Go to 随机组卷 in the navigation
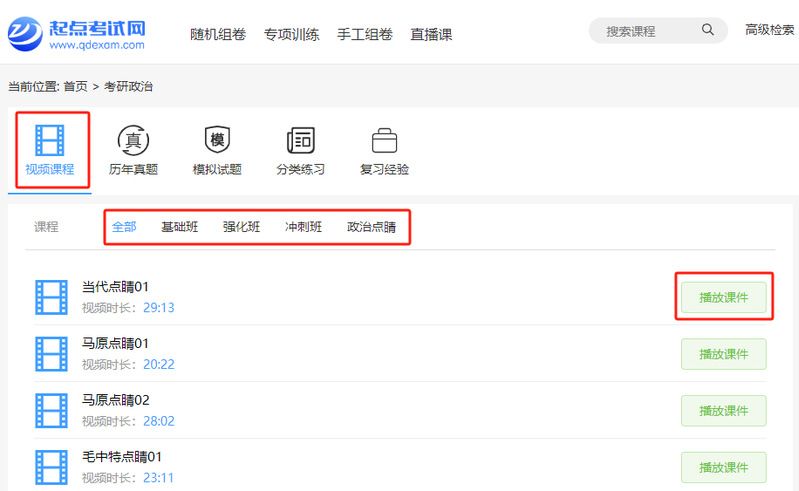The height and width of the screenshot is (491, 799). point(218,34)
